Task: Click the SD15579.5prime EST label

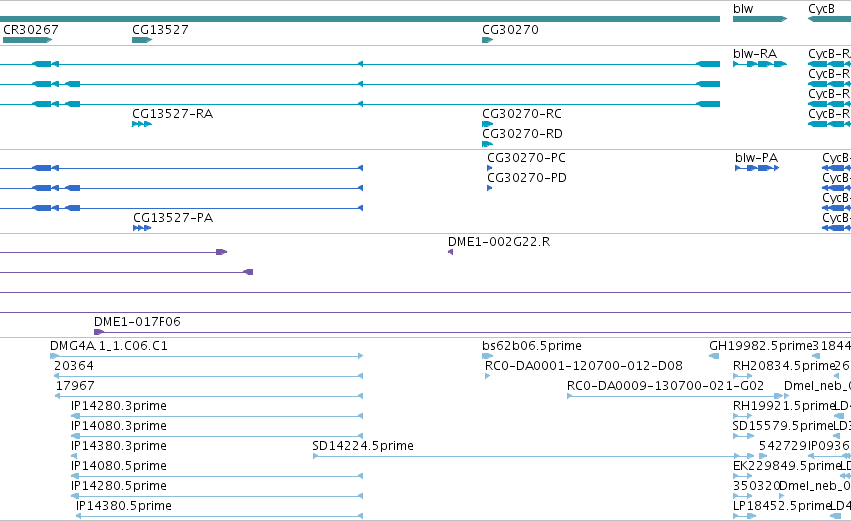Action: (783, 426)
